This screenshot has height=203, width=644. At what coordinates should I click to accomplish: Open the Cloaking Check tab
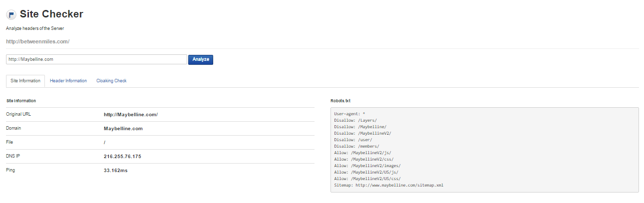111,81
